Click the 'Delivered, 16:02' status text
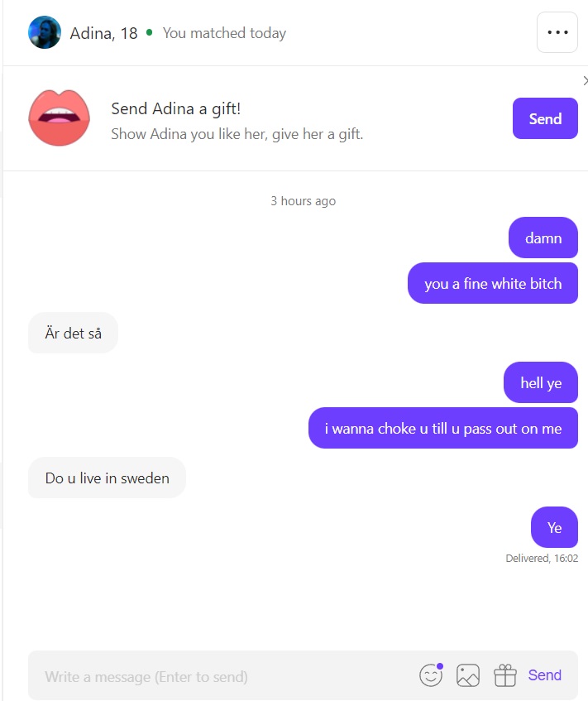The height and width of the screenshot is (701, 588). (x=542, y=559)
